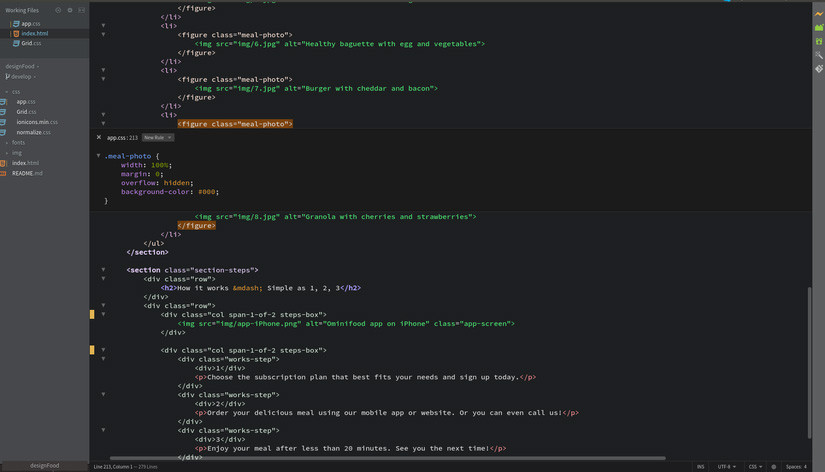
Task: Click the Working Files header
Action: pos(22,10)
